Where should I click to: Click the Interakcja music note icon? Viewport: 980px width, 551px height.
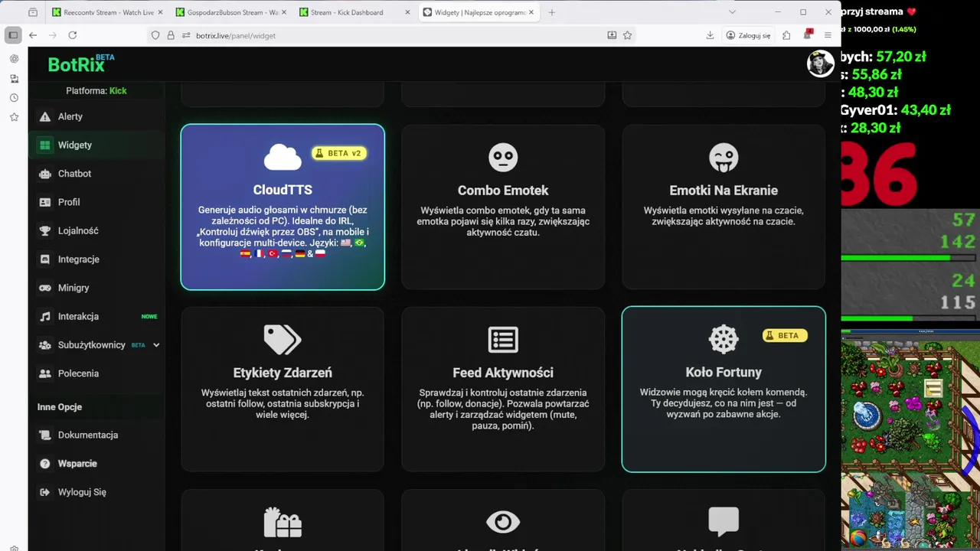(44, 316)
